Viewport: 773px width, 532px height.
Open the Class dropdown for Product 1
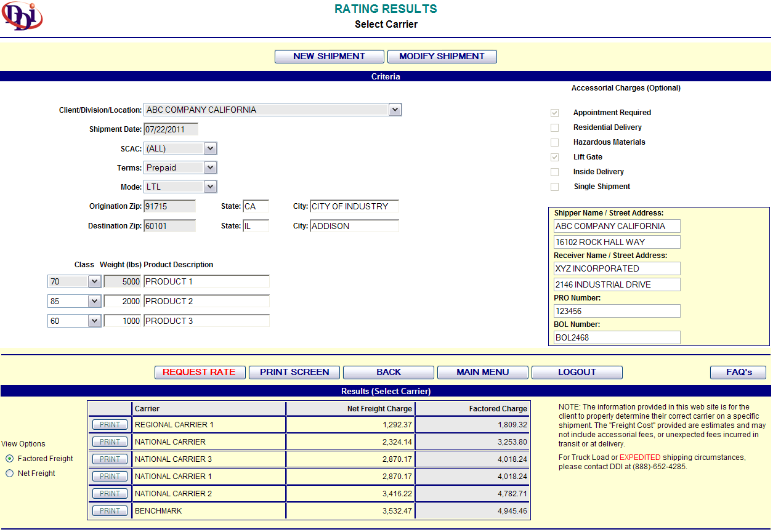(x=75, y=281)
